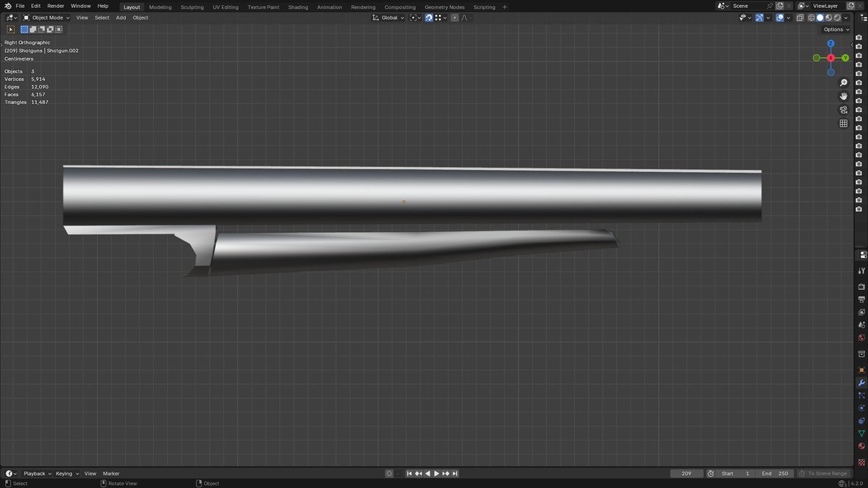The width and height of the screenshot is (868, 488).
Task: Click the End frame field 250
Action: pos(775,474)
